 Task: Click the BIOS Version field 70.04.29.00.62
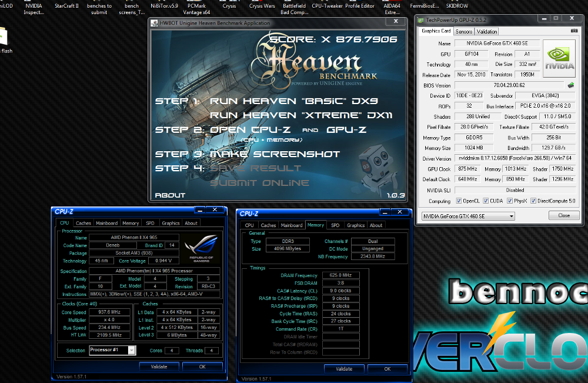coord(509,85)
